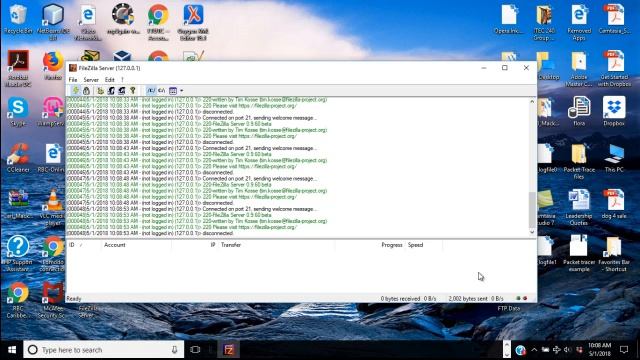Image resolution: width=640 pixels, height=360 pixels.
Task: Select the ITEC 240 Group folder icon
Action: [544, 22]
